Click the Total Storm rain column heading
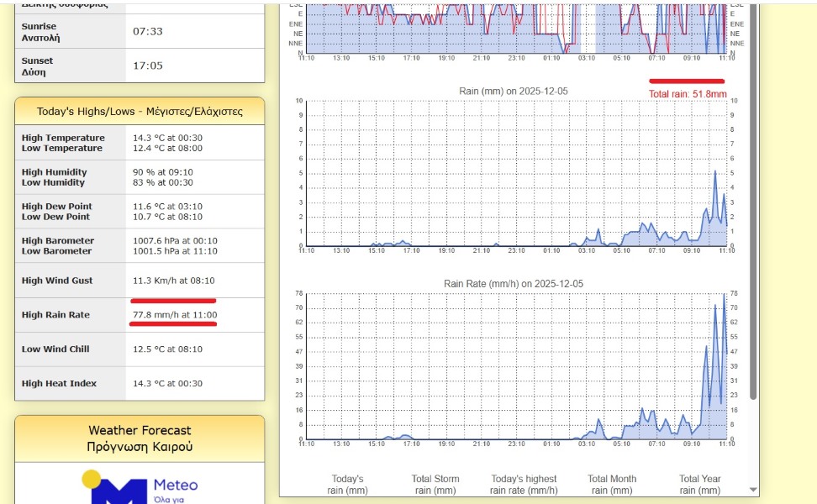The height and width of the screenshot is (504, 817). 435,485
